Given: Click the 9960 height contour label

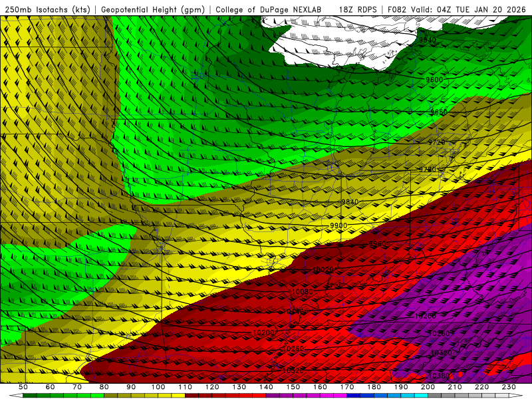Looking at the screenshot, I should click(x=377, y=244).
